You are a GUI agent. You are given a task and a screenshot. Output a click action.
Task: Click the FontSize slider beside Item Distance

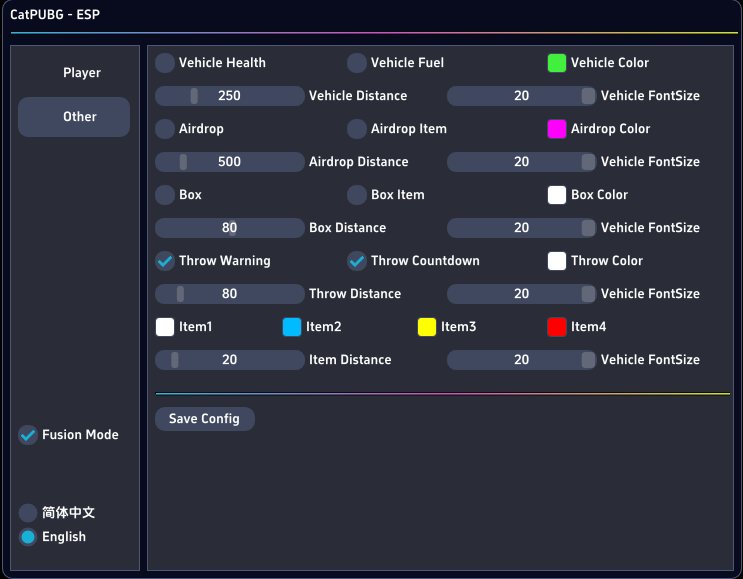[x=521, y=359]
